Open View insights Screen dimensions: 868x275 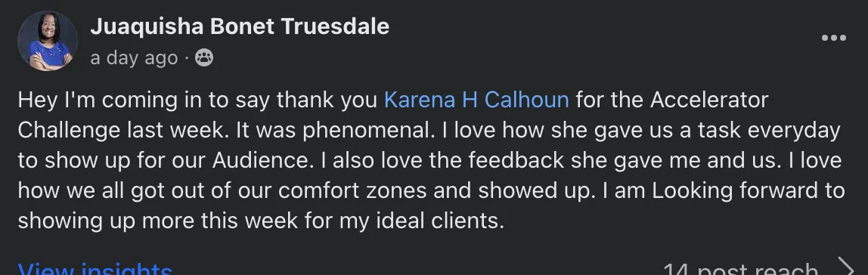95,270
